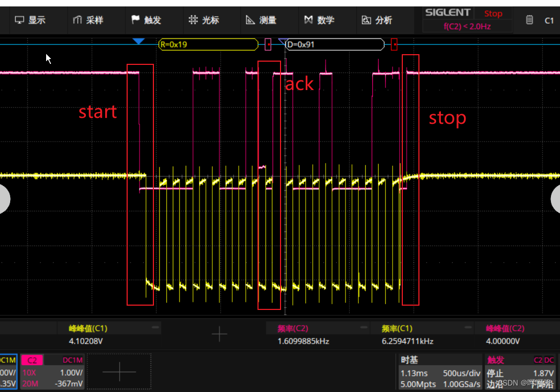Click the 5.00Mpts memory depth value
The height and width of the screenshot is (392, 560).
point(418,384)
